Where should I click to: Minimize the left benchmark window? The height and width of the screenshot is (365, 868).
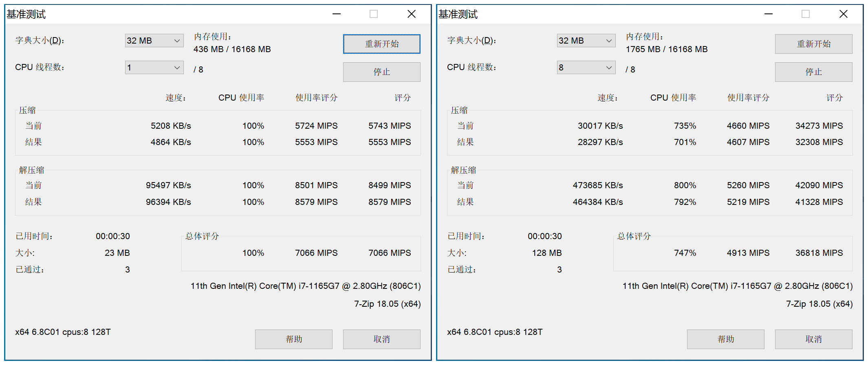(x=337, y=14)
